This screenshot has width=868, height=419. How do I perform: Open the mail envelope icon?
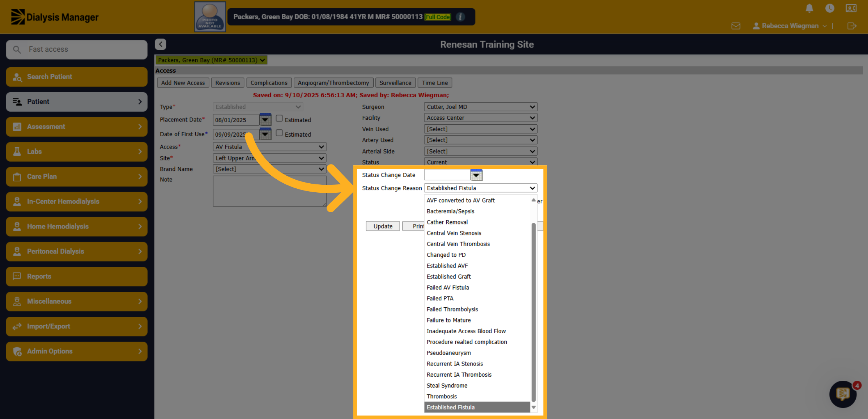[x=736, y=26]
